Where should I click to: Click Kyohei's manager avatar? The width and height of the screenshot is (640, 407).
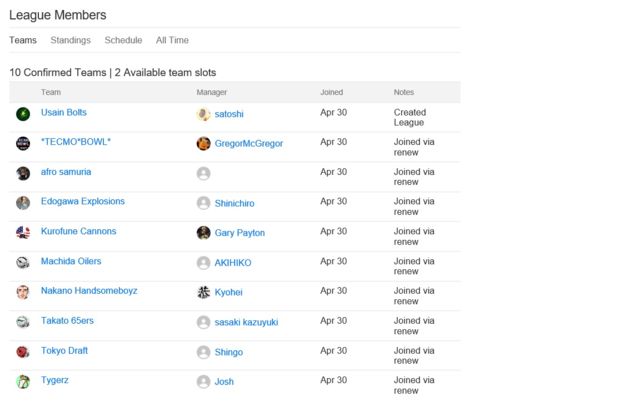pos(204,292)
